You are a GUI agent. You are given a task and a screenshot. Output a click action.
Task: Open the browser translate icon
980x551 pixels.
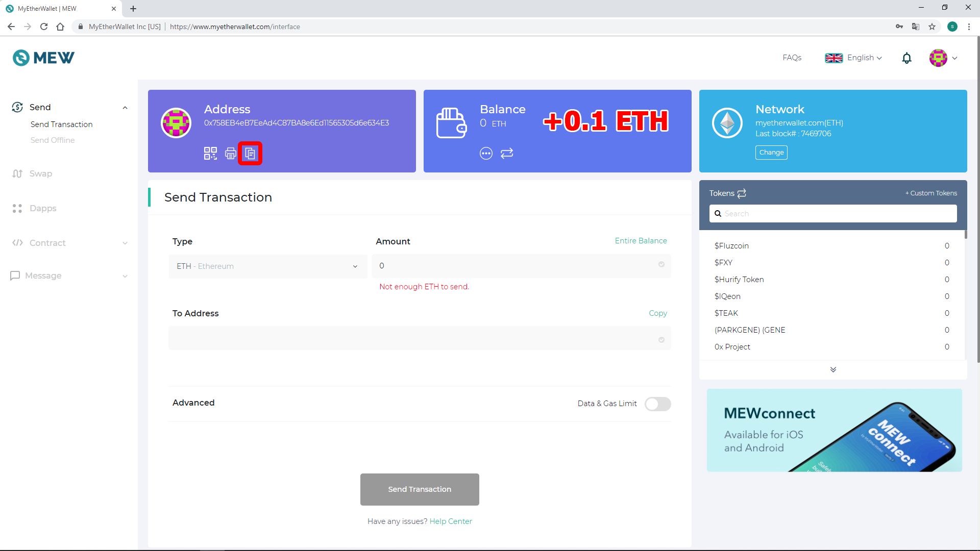[916, 27]
